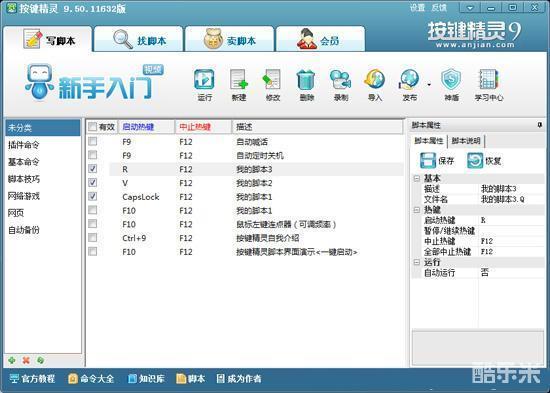Toggle the 有效 header select-all checkbox

[x=92, y=127]
